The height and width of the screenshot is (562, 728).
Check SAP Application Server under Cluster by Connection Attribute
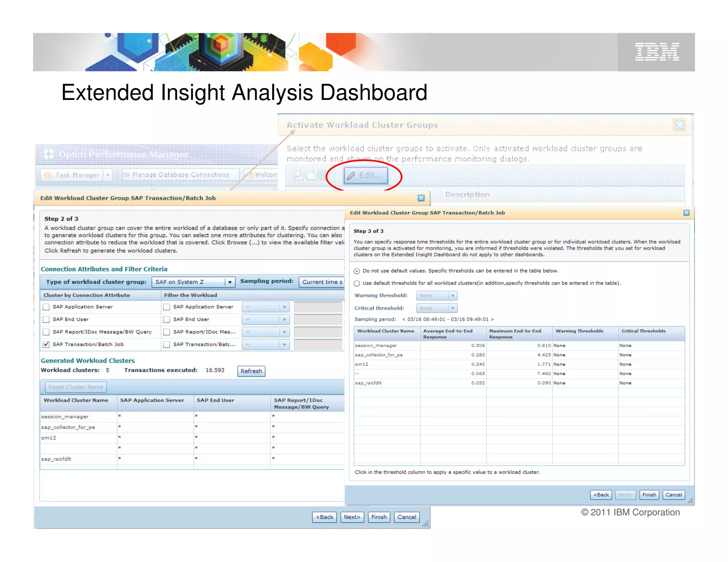[x=46, y=307]
